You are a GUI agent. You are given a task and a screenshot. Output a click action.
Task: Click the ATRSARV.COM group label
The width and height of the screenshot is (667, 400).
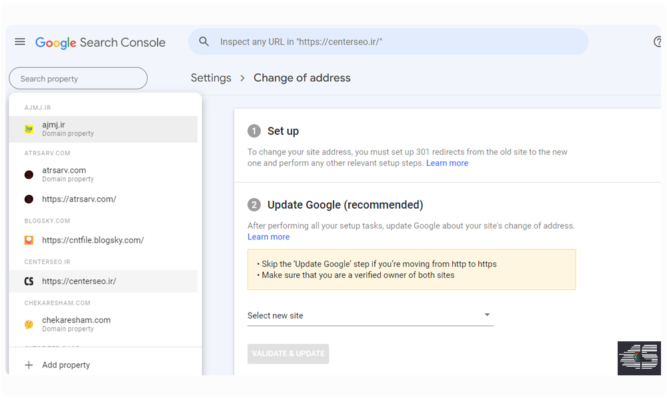point(47,153)
